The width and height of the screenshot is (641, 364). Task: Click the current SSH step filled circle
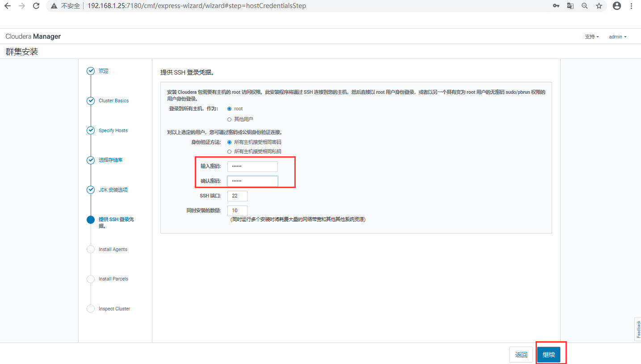(91, 219)
